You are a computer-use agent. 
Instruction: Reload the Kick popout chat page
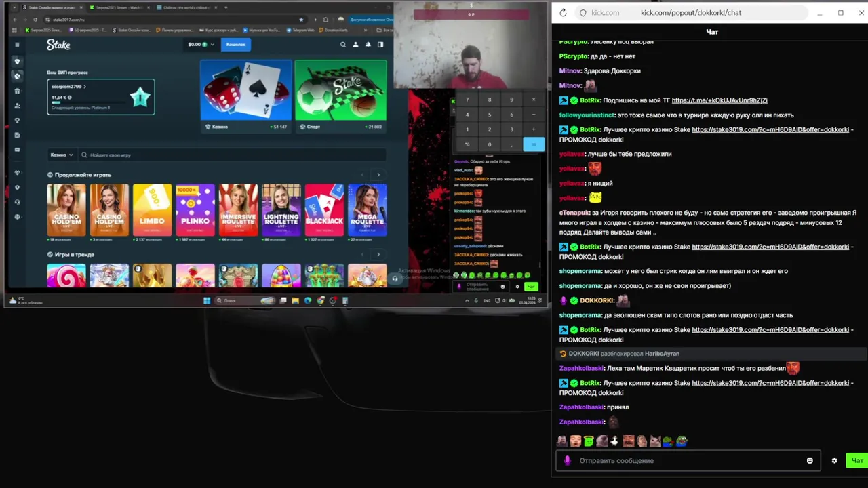pos(563,12)
